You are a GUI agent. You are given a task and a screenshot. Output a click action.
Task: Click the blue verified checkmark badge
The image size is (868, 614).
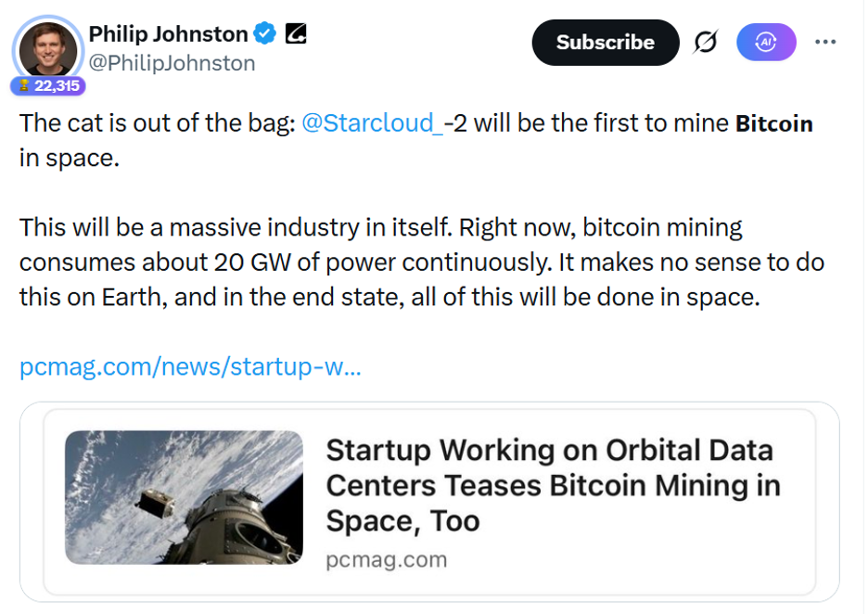click(x=264, y=33)
